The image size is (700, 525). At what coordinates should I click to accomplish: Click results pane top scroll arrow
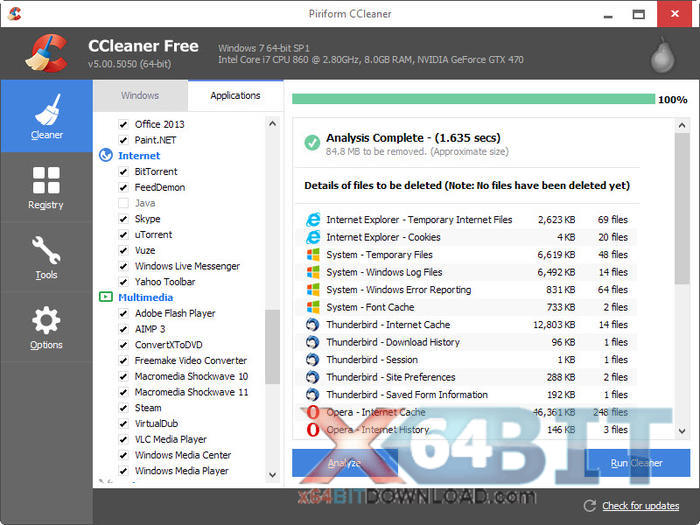tap(682, 125)
